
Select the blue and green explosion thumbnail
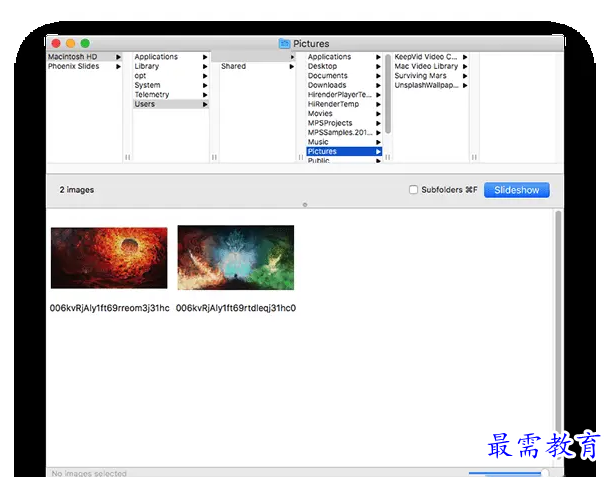click(x=236, y=257)
